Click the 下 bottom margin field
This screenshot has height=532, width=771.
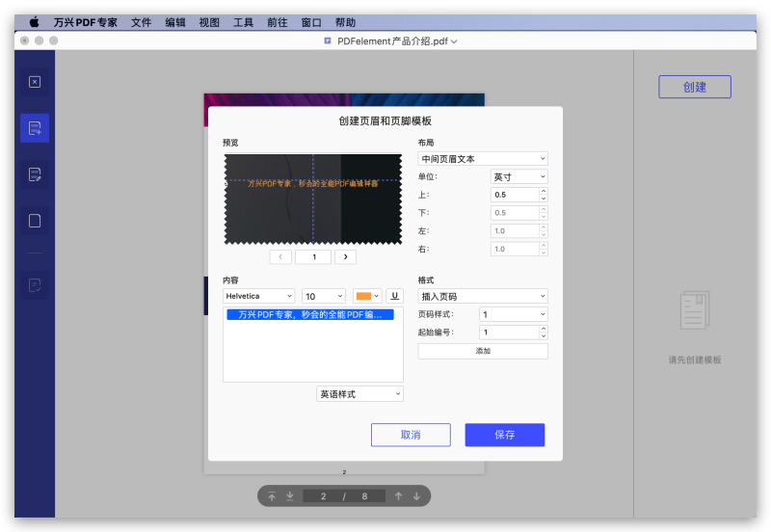tap(515, 213)
